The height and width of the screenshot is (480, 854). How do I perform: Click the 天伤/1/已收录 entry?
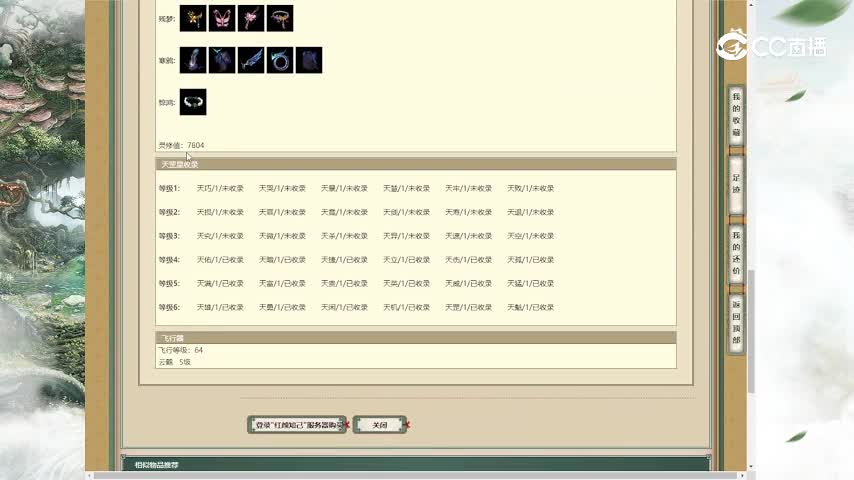(468, 260)
